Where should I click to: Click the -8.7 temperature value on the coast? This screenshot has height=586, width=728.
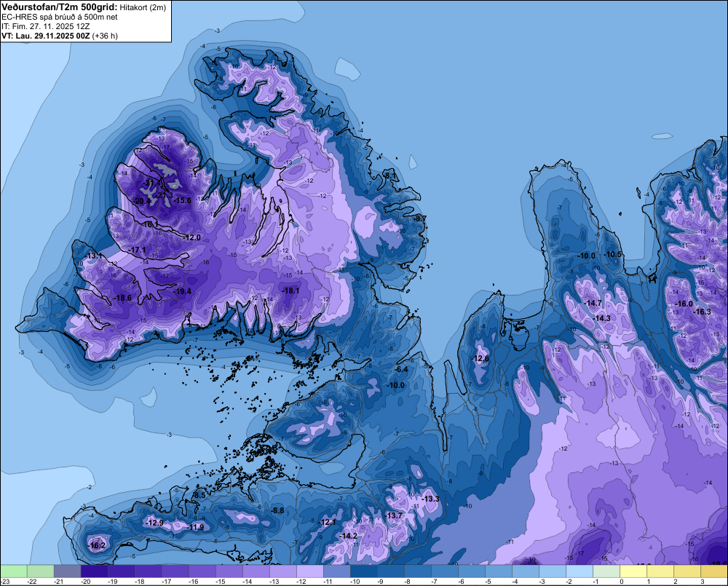click(x=420, y=218)
